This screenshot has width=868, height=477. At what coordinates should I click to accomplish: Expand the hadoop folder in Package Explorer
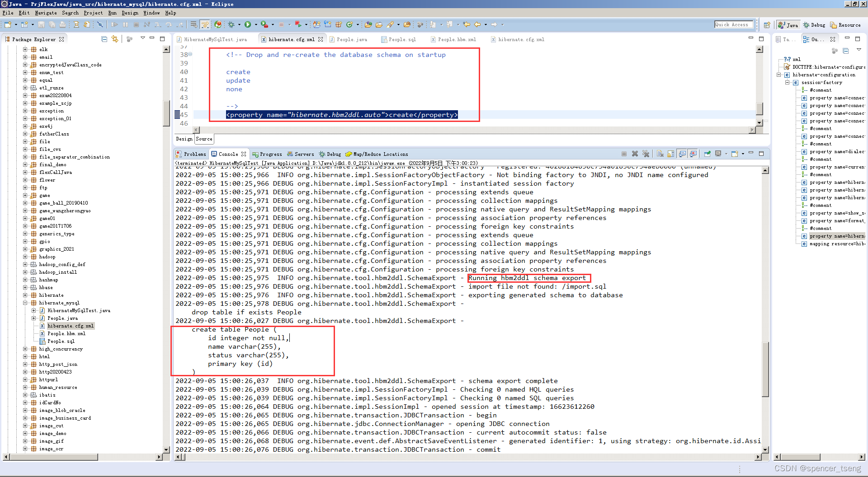26,257
